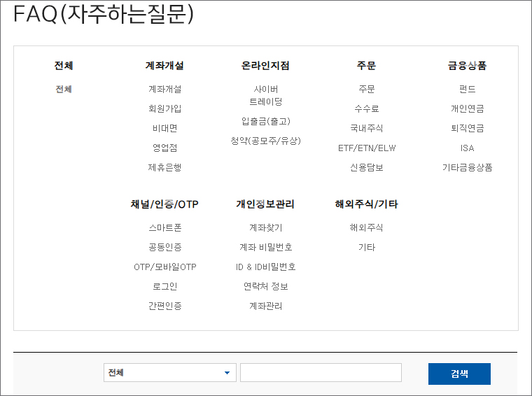Open the 스마트폰 FAQ category
This screenshot has height=396, width=532.
point(164,228)
